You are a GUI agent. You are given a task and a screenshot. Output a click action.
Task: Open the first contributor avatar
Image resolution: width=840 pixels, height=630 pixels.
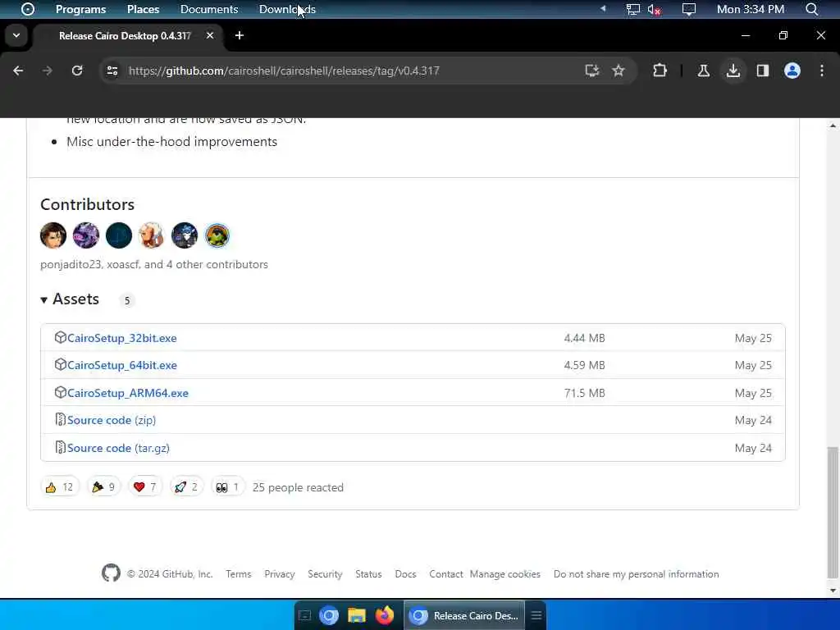point(53,235)
